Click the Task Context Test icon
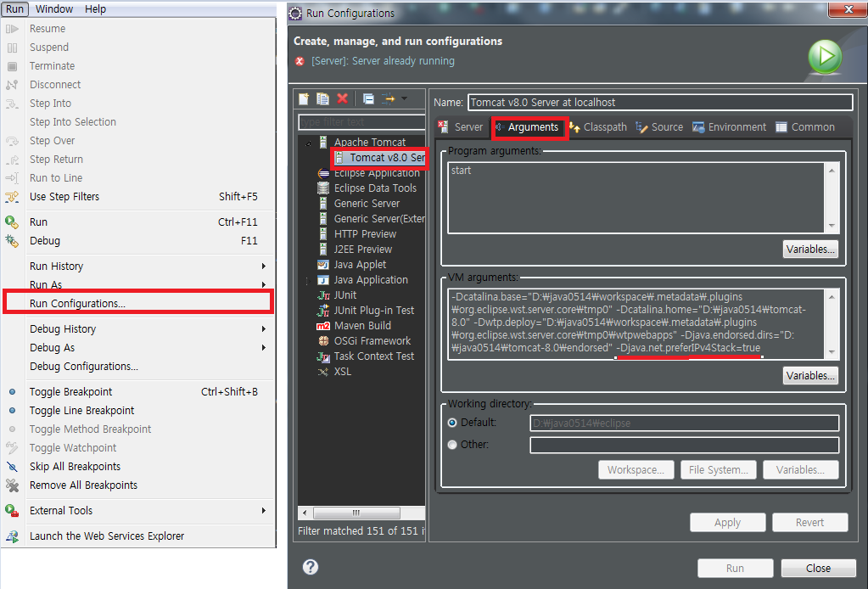 click(323, 356)
